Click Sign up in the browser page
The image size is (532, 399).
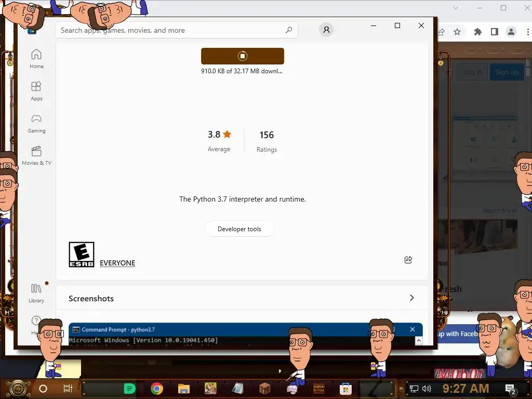[x=507, y=72]
